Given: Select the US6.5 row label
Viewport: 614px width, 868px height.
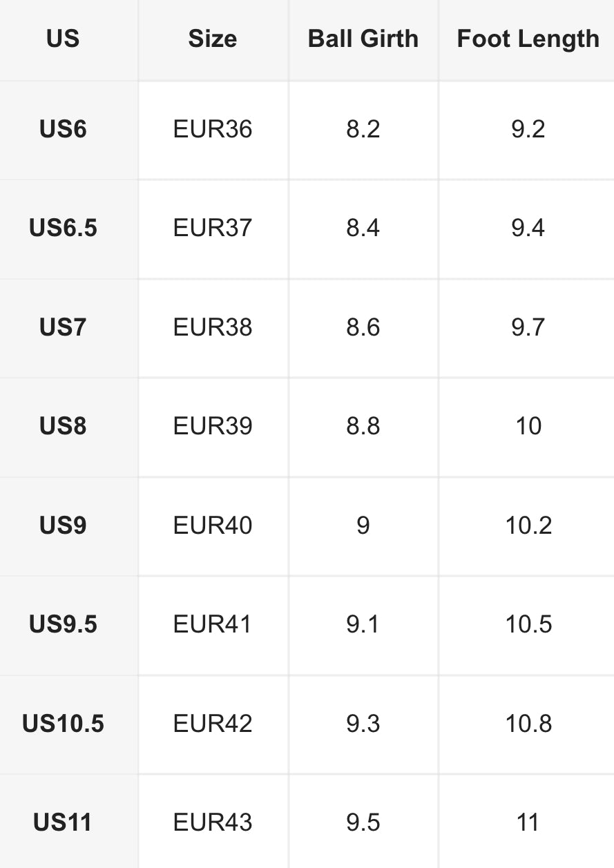Looking at the screenshot, I should click(x=63, y=228).
